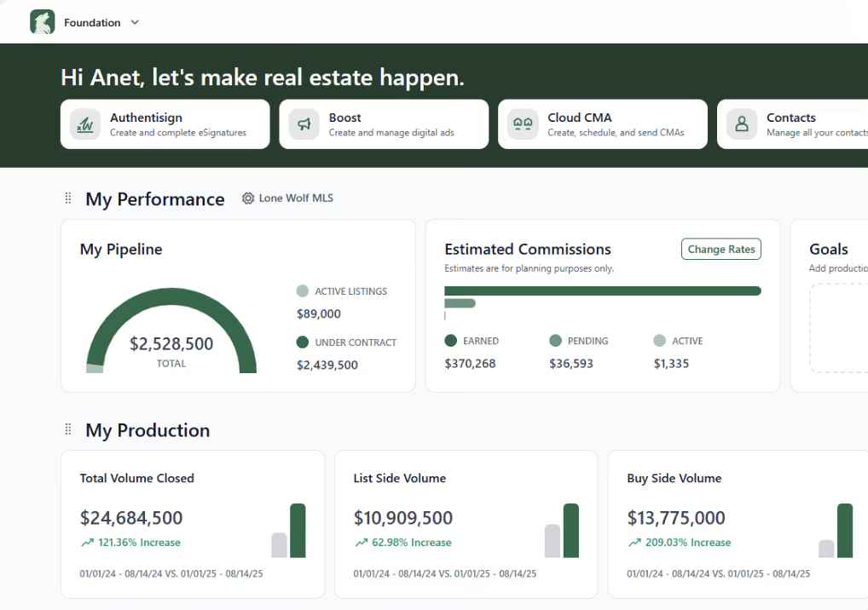This screenshot has height=610, width=868.
Task: Click the drag handle beside My Production
Action: click(67, 430)
